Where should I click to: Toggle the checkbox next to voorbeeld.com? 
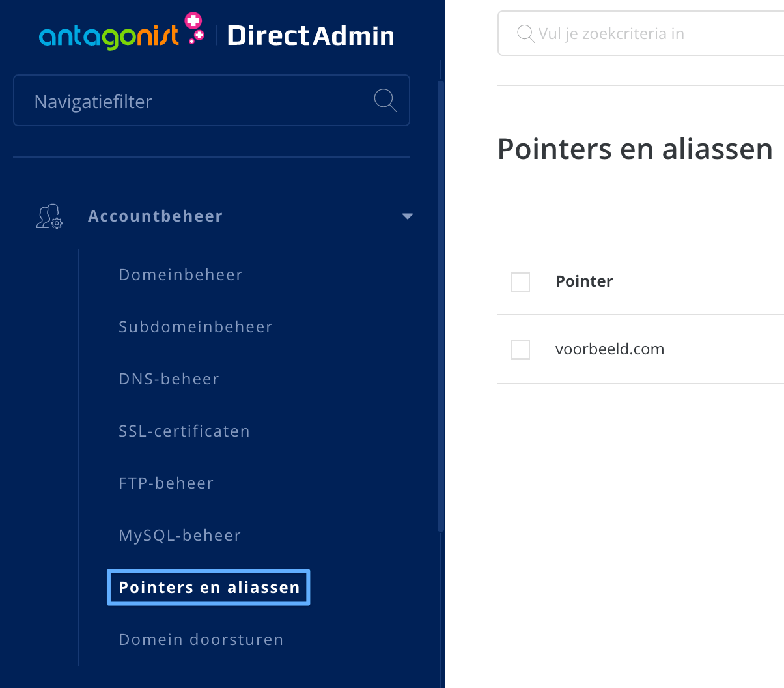[x=520, y=349]
